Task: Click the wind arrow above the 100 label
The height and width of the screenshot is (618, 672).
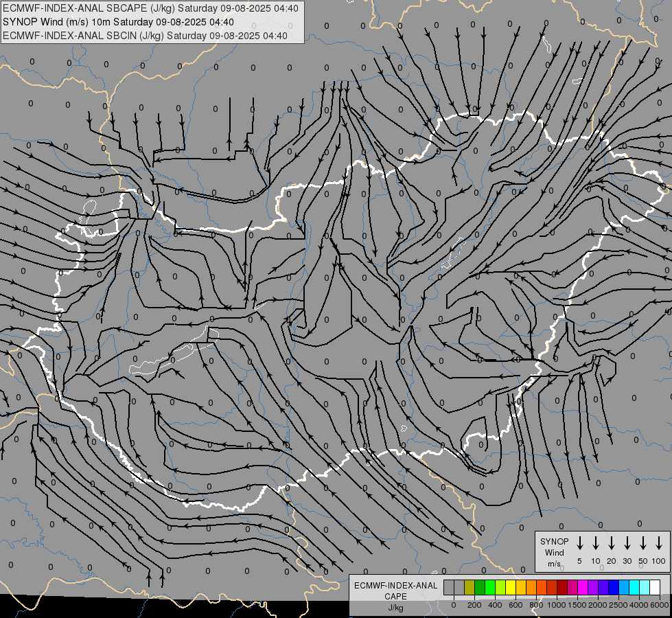Action: (x=659, y=543)
